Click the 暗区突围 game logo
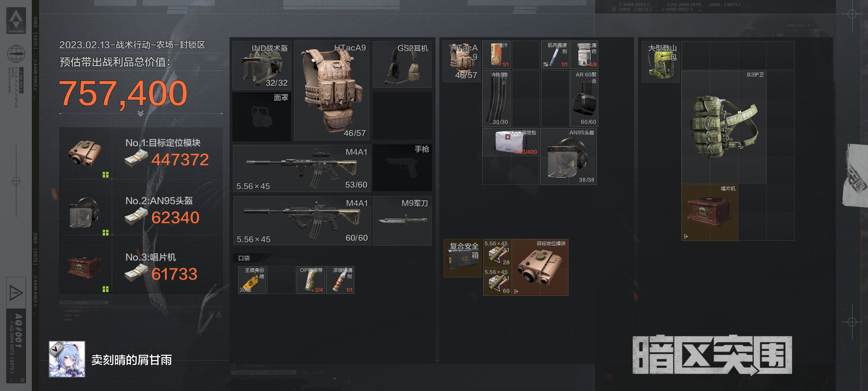The height and width of the screenshot is (391, 868). point(712,355)
